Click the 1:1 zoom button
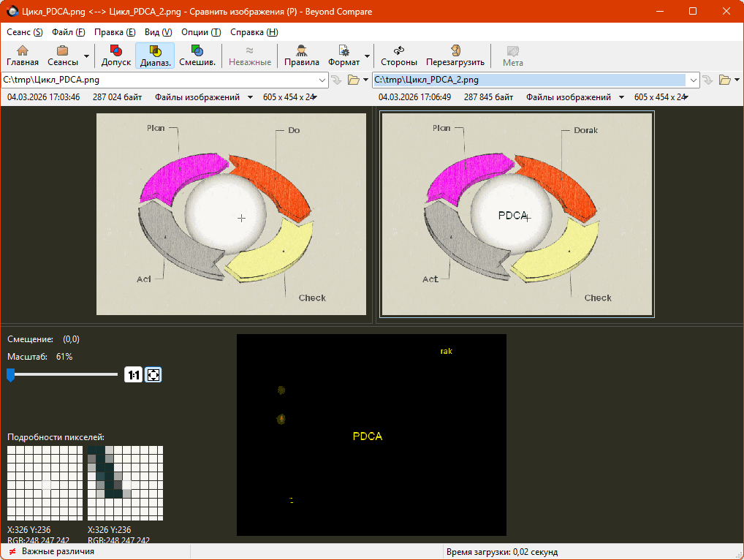The height and width of the screenshot is (560, 744). (133, 375)
